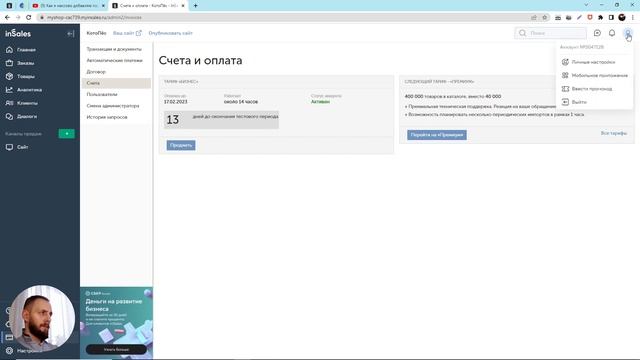Click the red shield extension icon
Viewport: 640px width, 360px height.
[590, 18]
